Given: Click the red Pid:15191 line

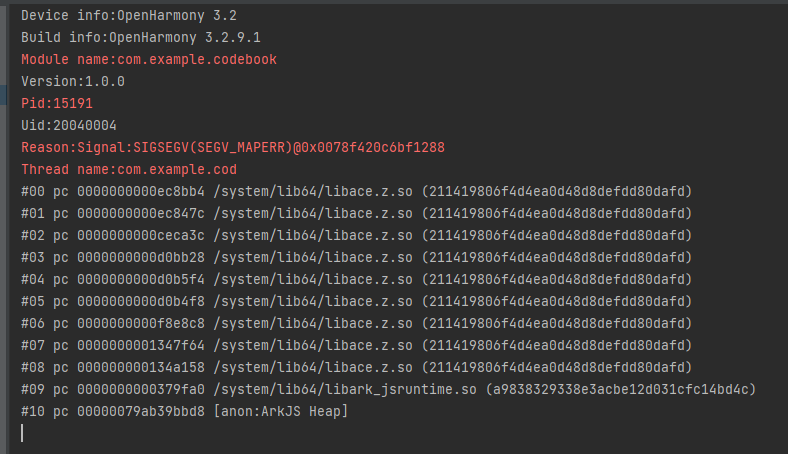Looking at the screenshot, I should point(57,104).
